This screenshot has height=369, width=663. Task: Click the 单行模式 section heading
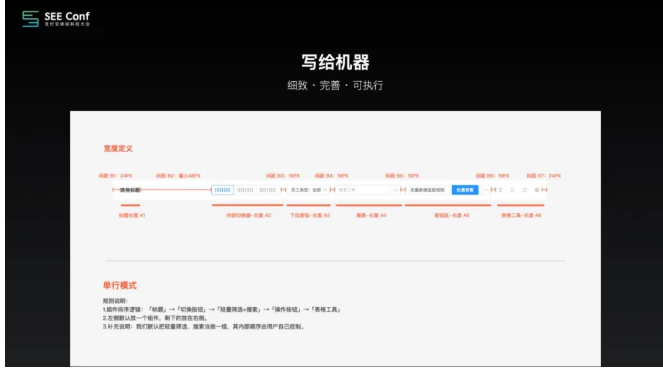[120, 285]
